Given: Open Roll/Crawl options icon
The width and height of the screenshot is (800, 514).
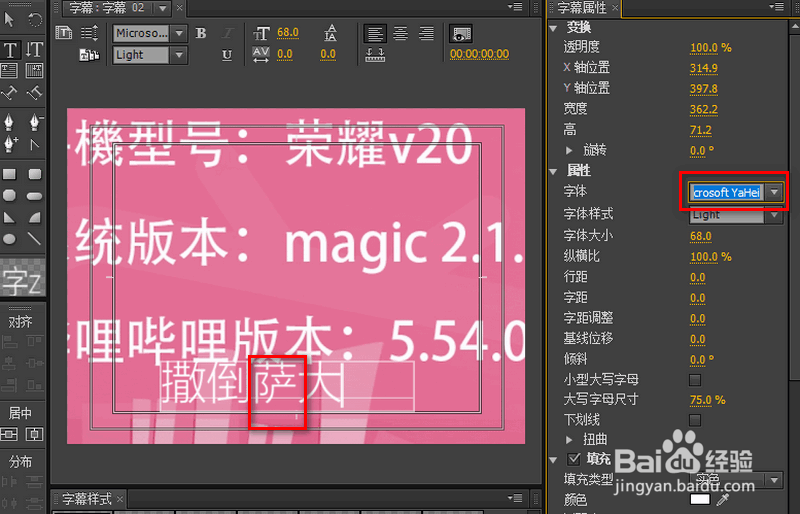Looking at the screenshot, I should tap(90, 33).
